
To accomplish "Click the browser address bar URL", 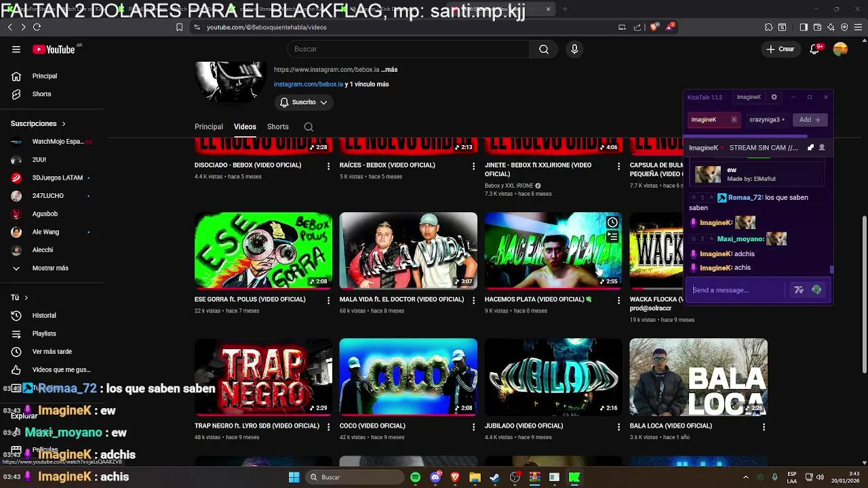I will click(x=267, y=27).
